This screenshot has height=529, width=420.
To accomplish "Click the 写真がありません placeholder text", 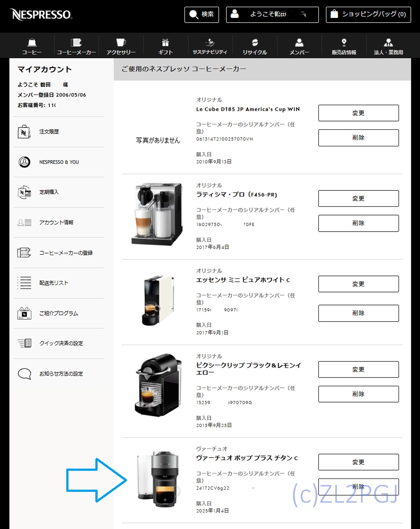I will pyautogui.click(x=158, y=140).
